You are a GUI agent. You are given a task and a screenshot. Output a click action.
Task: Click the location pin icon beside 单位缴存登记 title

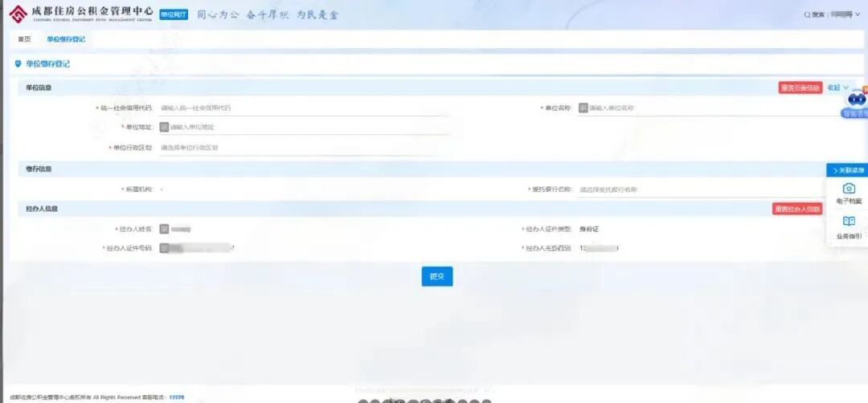(x=18, y=64)
